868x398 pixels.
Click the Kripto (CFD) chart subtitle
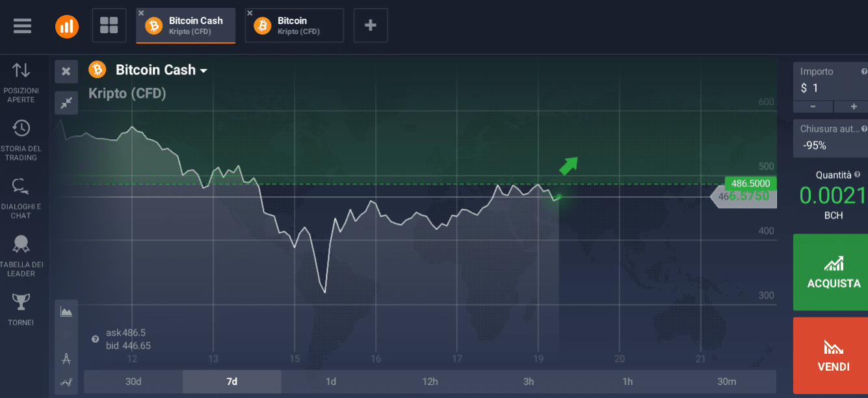[127, 94]
